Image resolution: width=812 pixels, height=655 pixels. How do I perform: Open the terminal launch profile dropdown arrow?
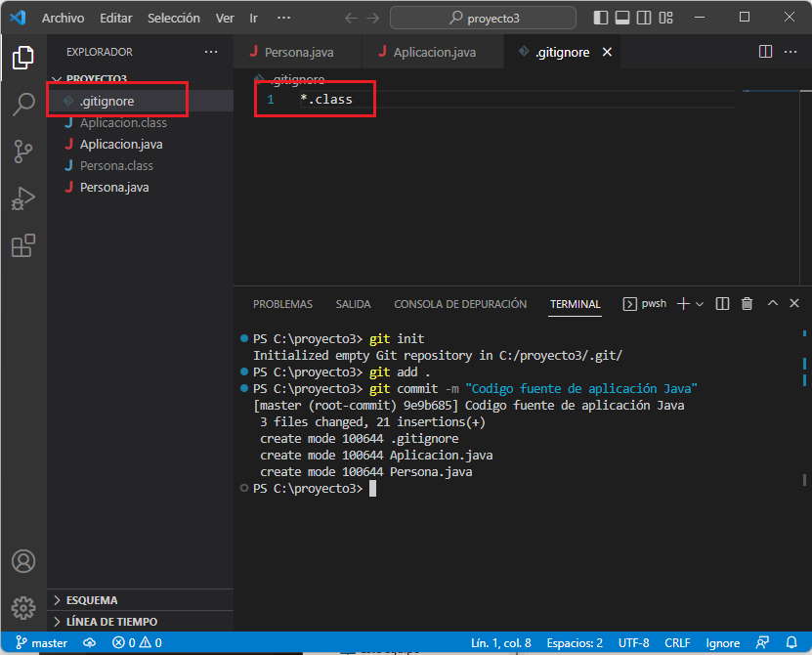(x=699, y=304)
